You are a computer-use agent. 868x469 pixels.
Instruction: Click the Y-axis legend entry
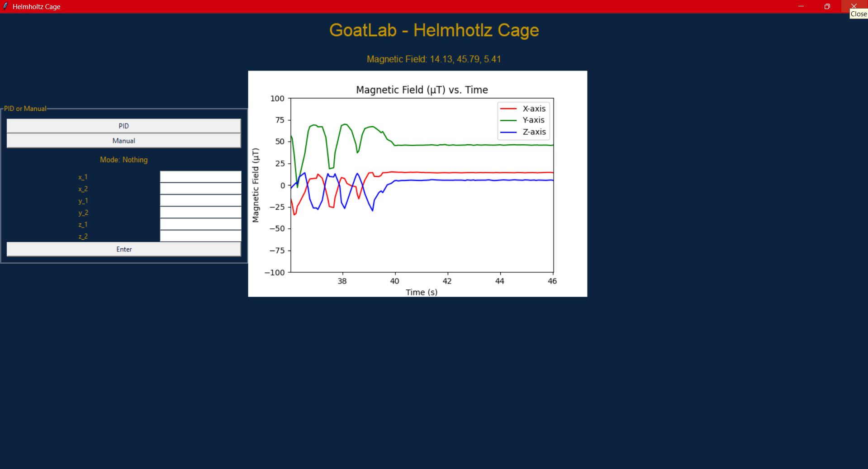[523, 120]
